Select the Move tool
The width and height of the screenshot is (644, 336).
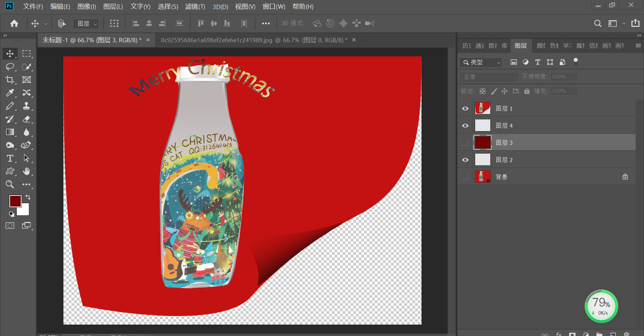(x=10, y=54)
